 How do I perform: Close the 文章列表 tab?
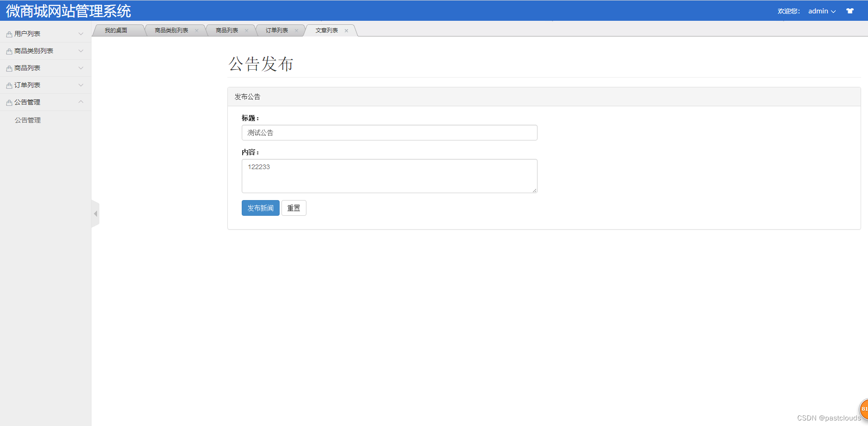[x=347, y=30]
